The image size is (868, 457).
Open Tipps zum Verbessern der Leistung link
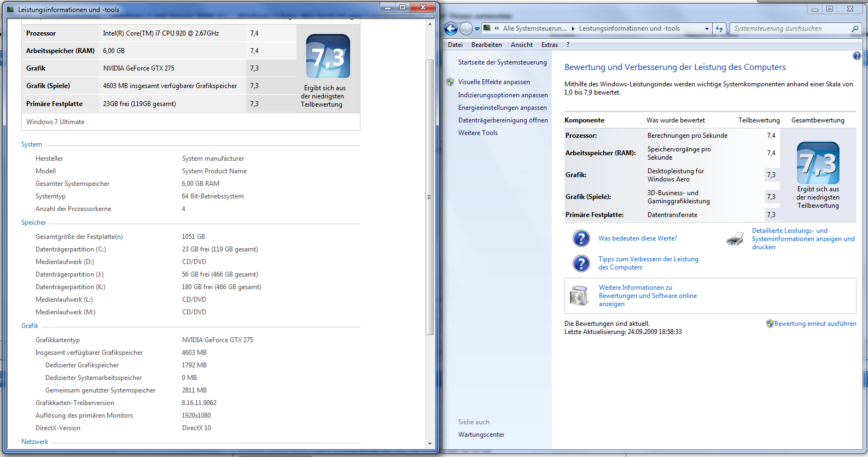tap(648, 263)
